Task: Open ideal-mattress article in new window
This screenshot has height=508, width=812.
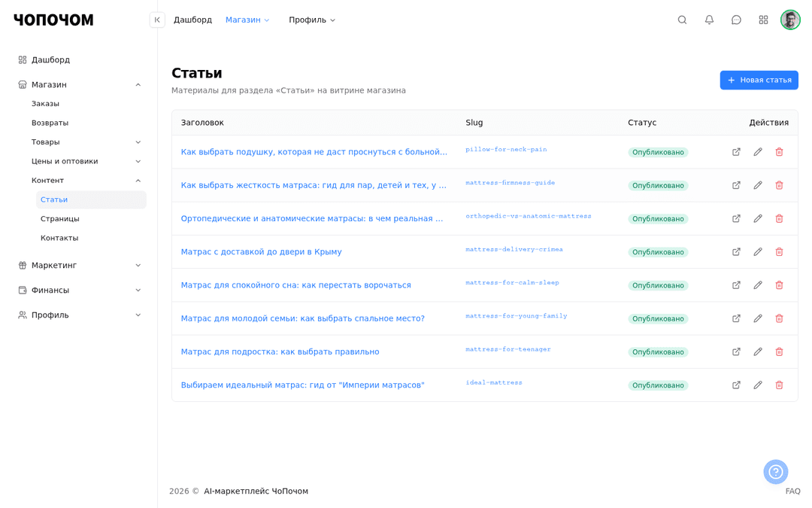Action: point(736,385)
